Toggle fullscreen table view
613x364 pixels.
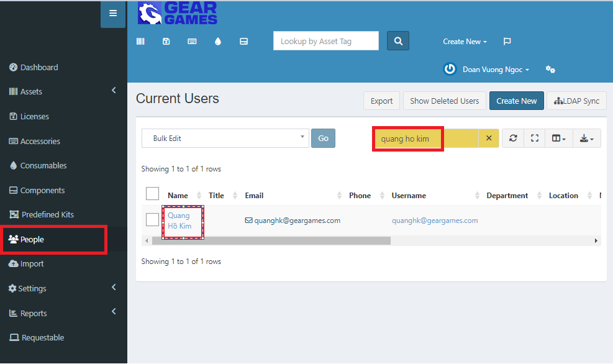coord(534,139)
